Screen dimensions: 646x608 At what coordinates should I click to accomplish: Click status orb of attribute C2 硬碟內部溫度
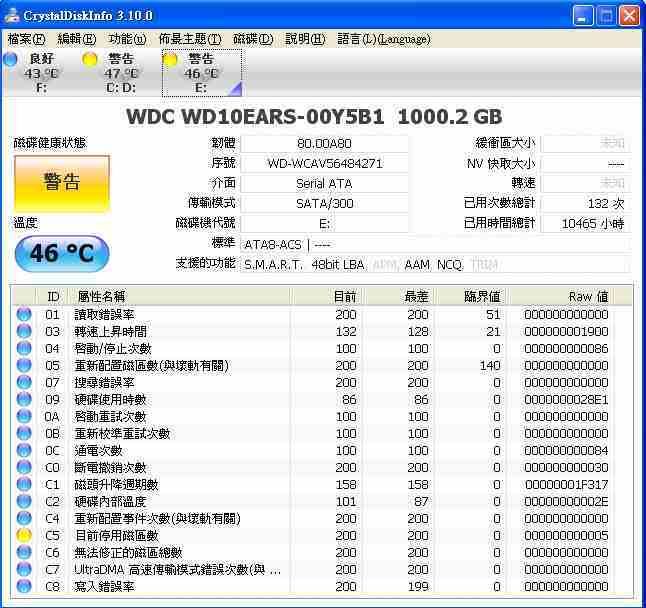pos(24,501)
